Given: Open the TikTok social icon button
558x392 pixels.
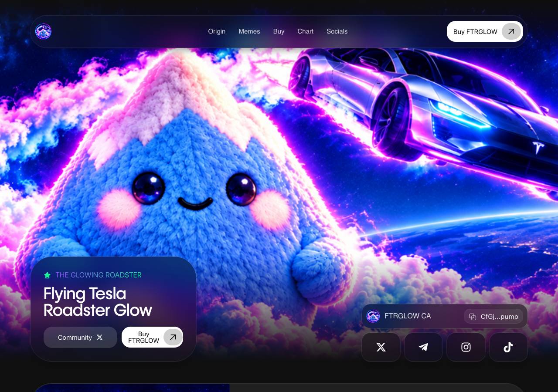Looking at the screenshot, I should tap(508, 347).
